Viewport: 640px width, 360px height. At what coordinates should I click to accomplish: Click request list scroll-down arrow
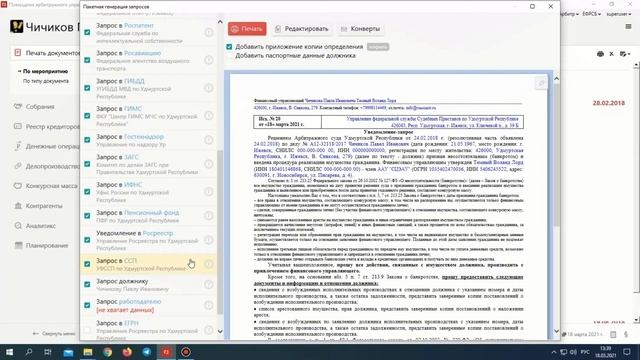(x=220, y=331)
